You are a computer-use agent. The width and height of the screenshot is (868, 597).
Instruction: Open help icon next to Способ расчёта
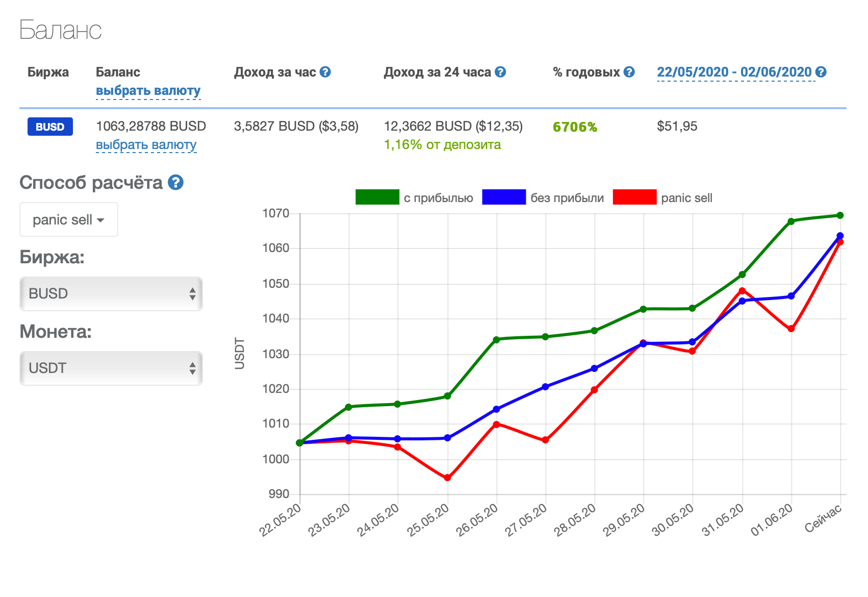(x=175, y=182)
